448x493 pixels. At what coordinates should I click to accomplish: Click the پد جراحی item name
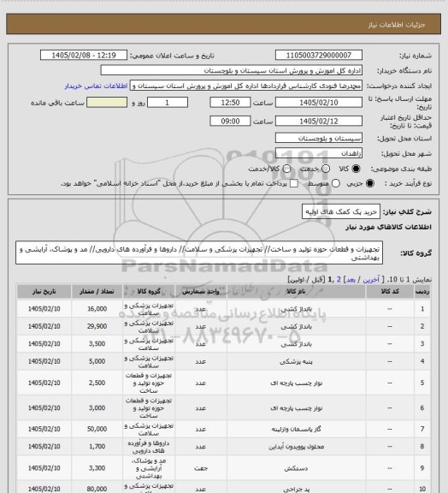pos(296,490)
